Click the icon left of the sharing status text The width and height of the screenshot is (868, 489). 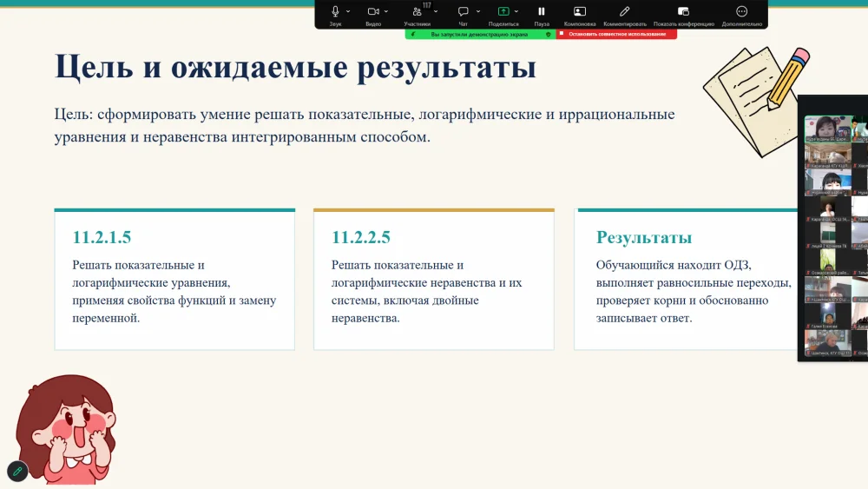[x=413, y=35]
